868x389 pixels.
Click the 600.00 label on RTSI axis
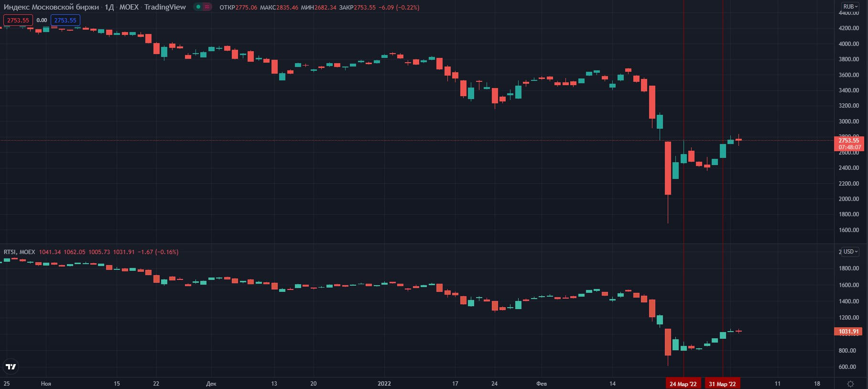pos(847,367)
